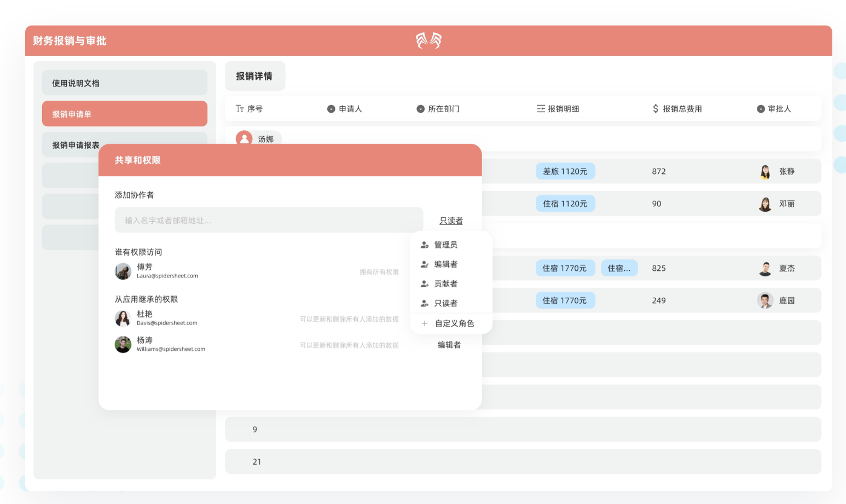
Task: Click cost value 825
Action: point(659,268)
